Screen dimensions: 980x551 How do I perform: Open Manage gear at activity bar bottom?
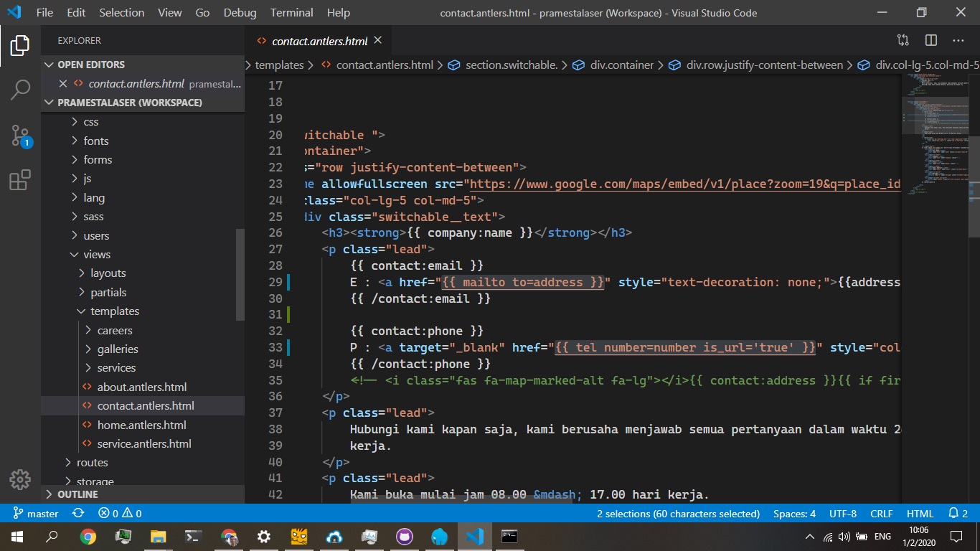pos(20,480)
